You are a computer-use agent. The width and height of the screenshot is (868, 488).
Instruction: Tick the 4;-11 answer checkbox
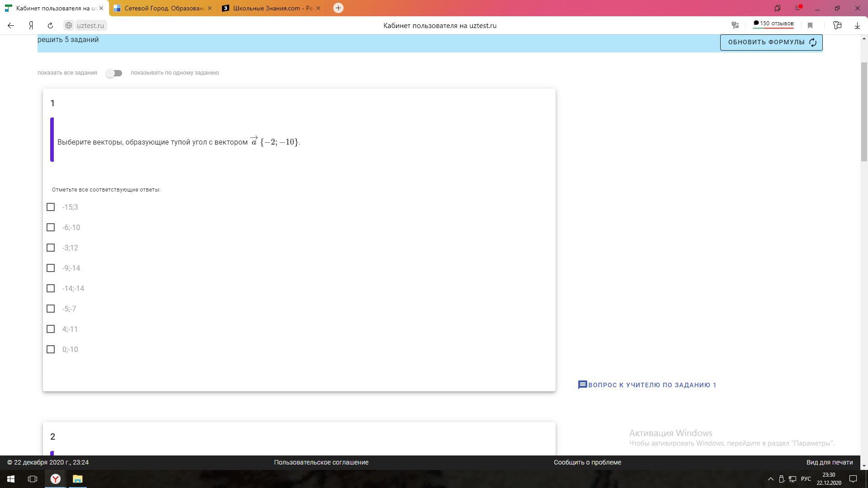tap(51, 329)
